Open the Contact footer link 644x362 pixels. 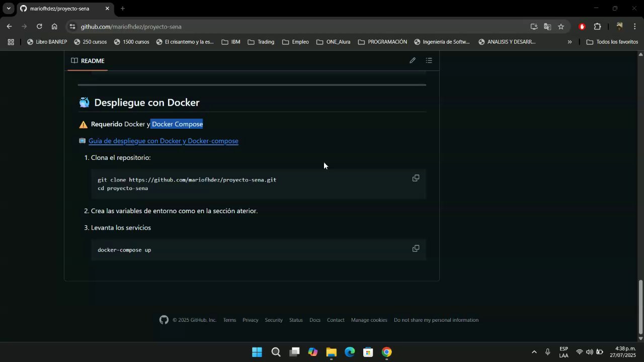click(336, 320)
